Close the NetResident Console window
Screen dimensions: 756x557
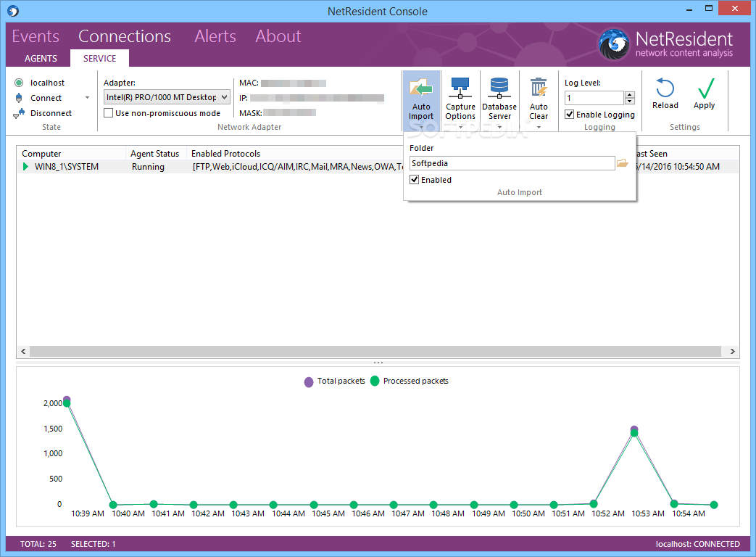click(735, 8)
